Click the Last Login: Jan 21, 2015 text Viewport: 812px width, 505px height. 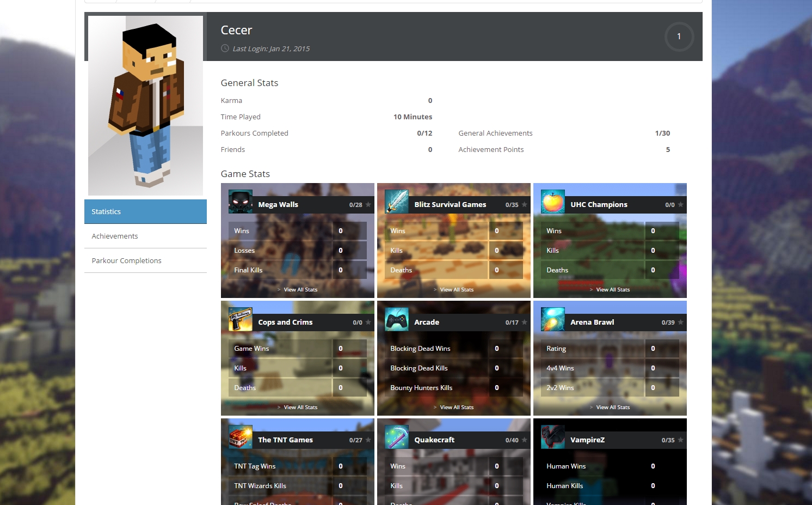point(271,49)
